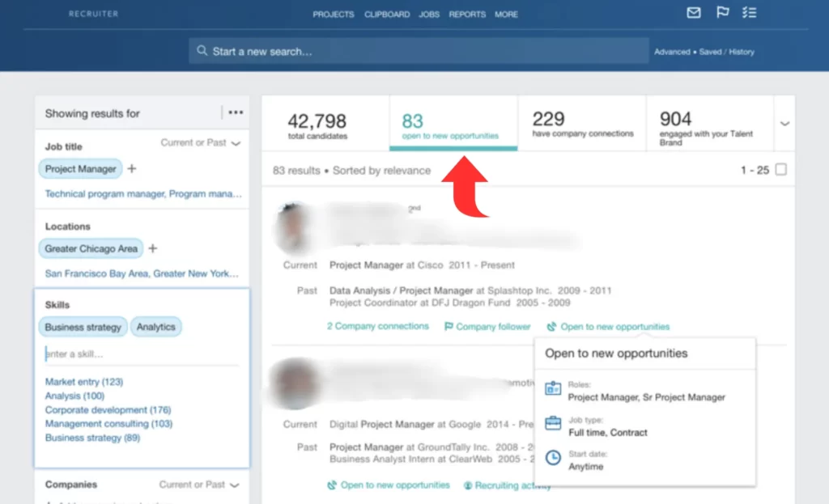Open the three-dot options menu in filters
Viewport: 829px width, 504px height.
click(236, 113)
